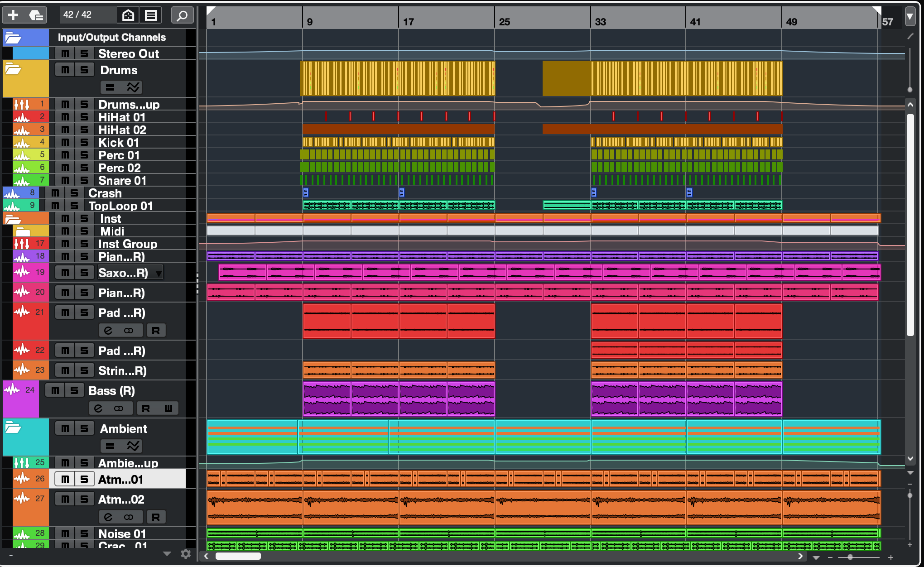This screenshot has width=924, height=567.
Task: Open the Saxo...R) track name dropdown arrow
Action: 158,273
